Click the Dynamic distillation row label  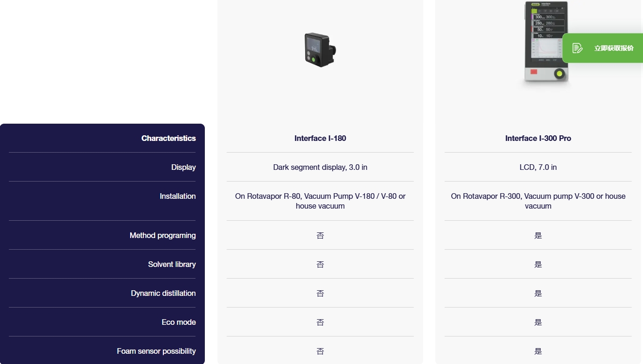[x=163, y=293]
